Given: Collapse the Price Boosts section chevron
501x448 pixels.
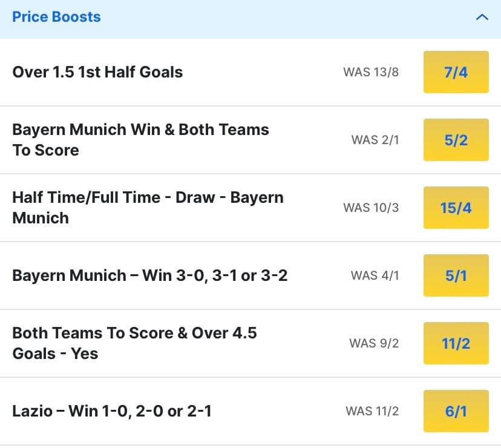Looking at the screenshot, I should [x=482, y=18].
